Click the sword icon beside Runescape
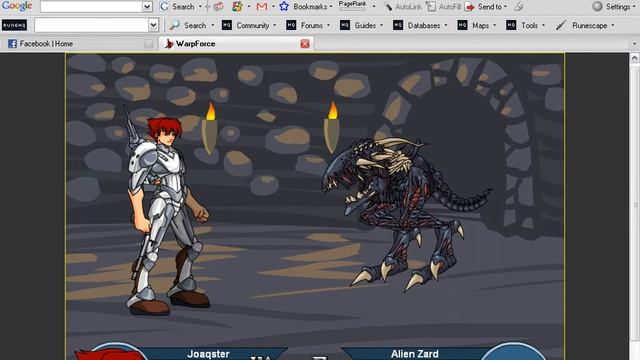Image resolution: width=640 pixels, height=360 pixels. tap(560, 25)
